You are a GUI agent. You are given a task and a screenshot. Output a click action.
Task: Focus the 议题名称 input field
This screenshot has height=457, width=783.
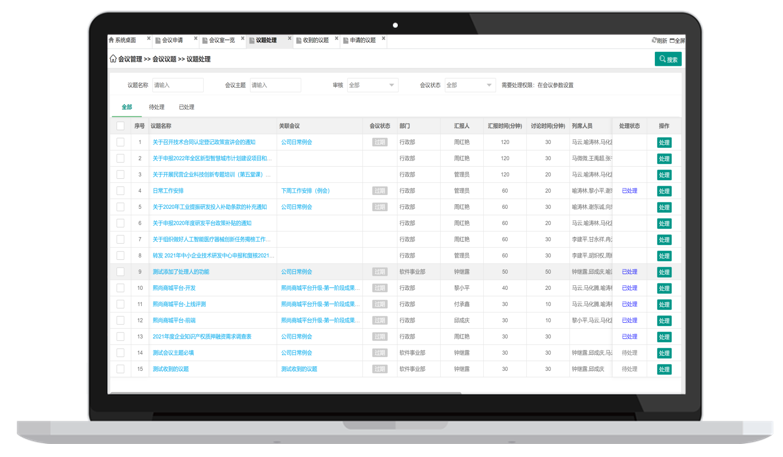pos(178,85)
